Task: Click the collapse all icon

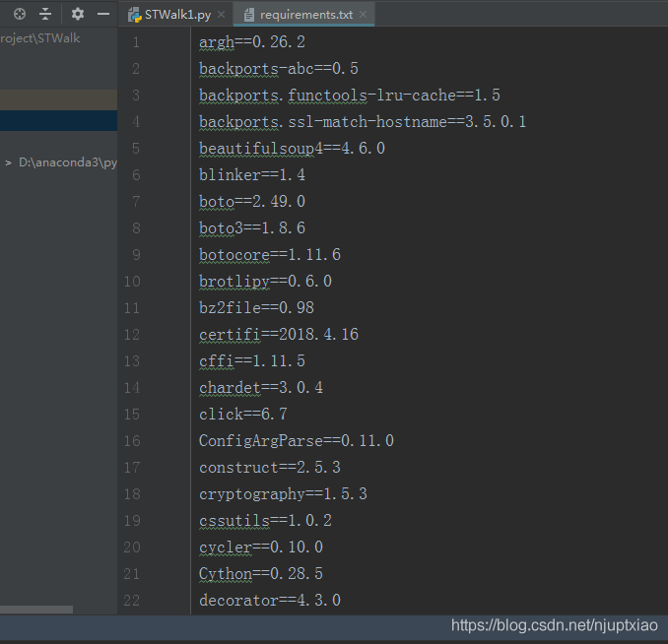Action: coord(45,14)
